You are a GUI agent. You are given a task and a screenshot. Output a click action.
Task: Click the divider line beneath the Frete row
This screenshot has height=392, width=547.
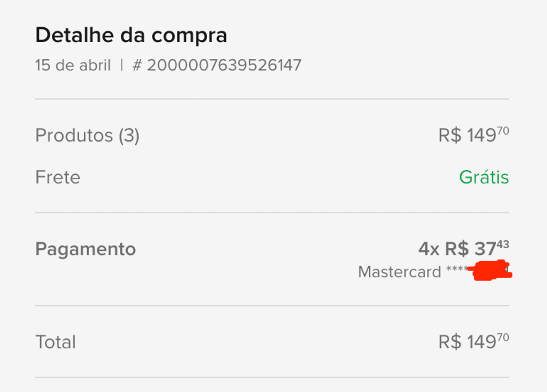click(272, 213)
